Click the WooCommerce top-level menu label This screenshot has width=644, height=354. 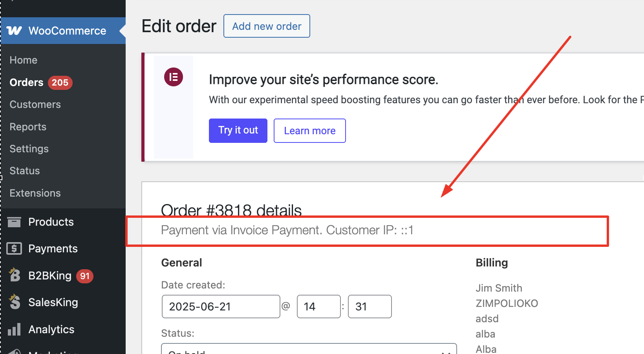click(x=67, y=31)
